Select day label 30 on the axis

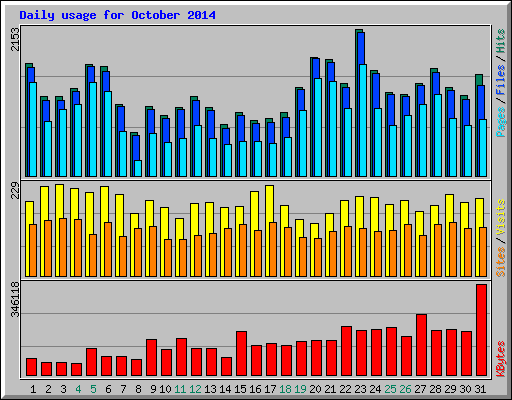coord(465,389)
